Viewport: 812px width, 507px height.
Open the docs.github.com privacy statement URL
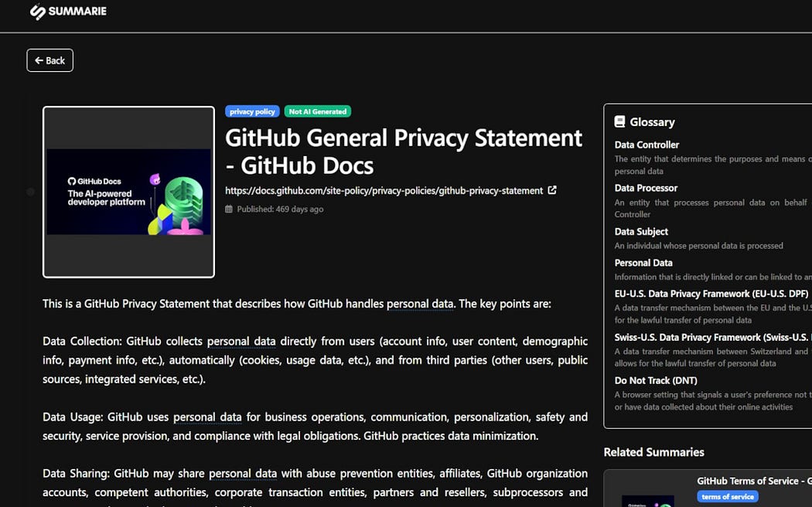(384, 190)
